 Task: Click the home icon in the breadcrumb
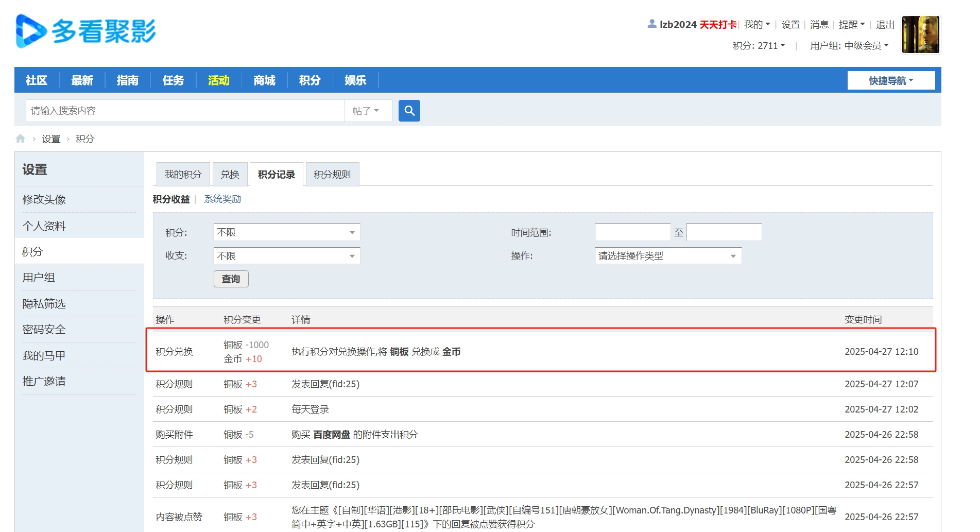pos(21,138)
